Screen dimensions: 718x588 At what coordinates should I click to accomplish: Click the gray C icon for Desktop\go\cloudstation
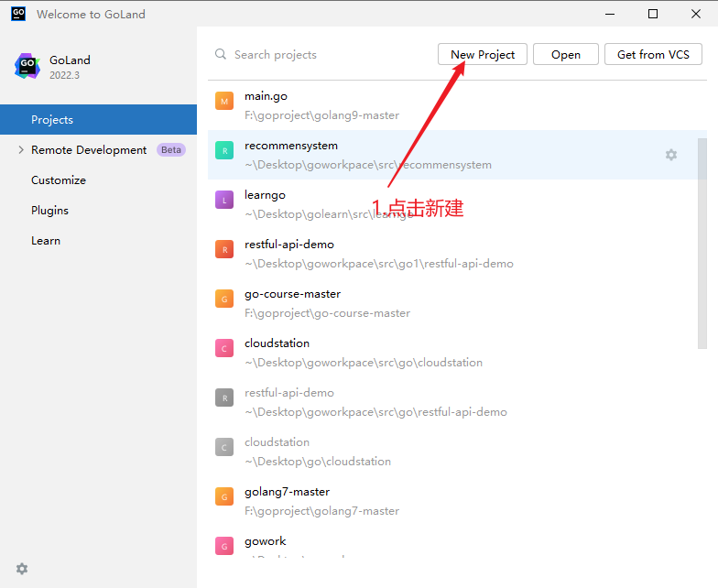[224, 447]
